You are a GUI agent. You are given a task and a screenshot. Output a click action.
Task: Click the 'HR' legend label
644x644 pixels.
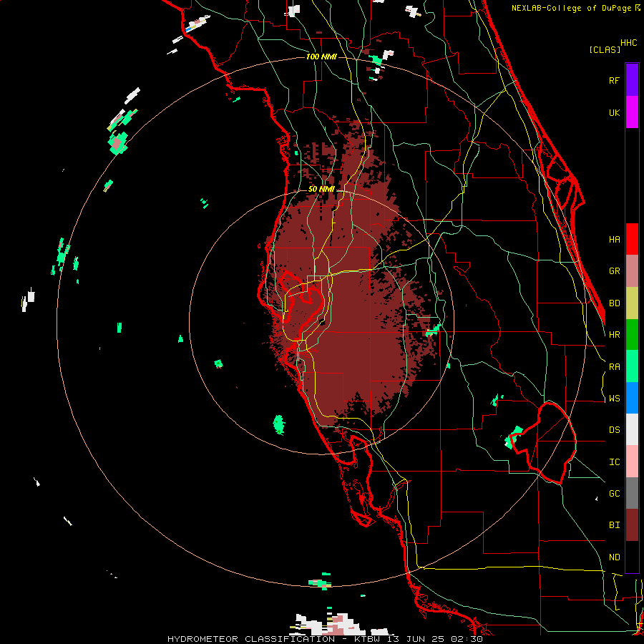615,335
